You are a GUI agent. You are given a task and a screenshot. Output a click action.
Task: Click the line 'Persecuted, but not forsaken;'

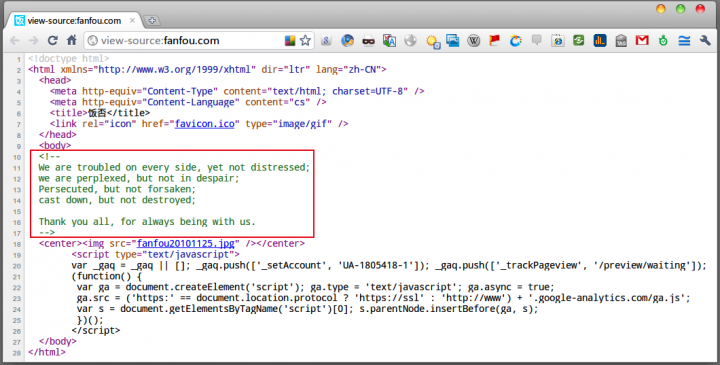pyautogui.click(x=117, y=189)
